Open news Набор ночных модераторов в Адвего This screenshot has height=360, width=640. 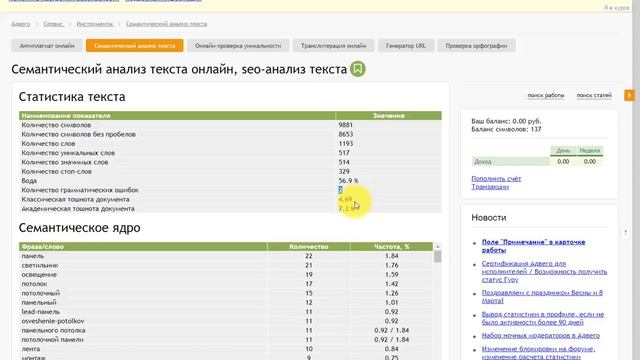pyautogui.click(x=541, y=336)
